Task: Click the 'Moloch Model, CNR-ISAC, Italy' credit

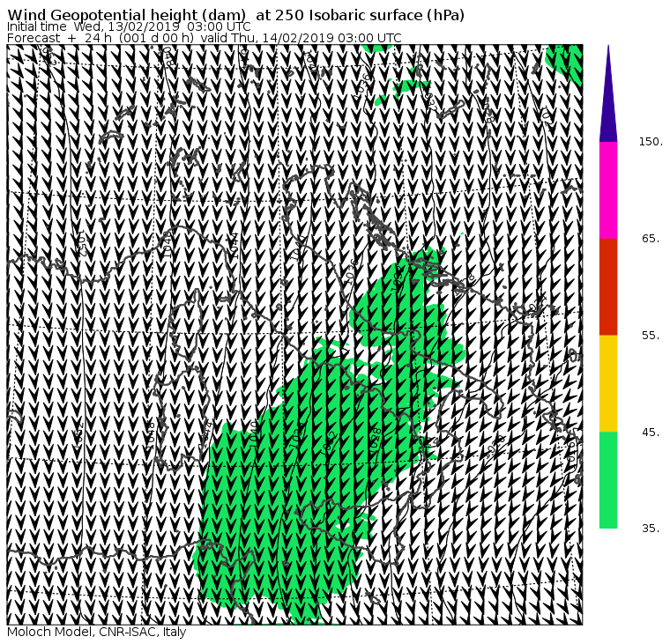Action: click(x=97, y=632)
